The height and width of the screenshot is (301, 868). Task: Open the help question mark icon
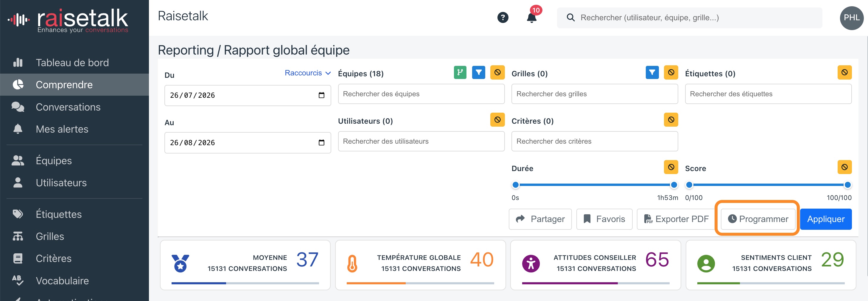(503, 18)
